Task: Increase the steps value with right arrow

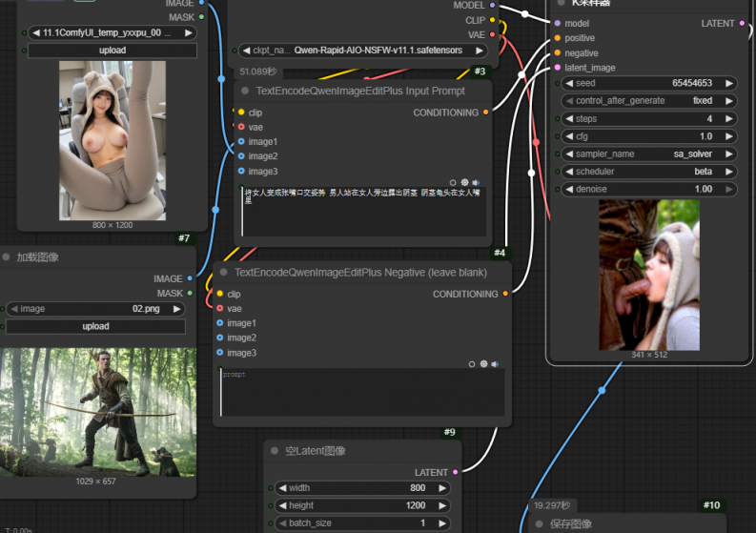Action: [x=729, y=119]
